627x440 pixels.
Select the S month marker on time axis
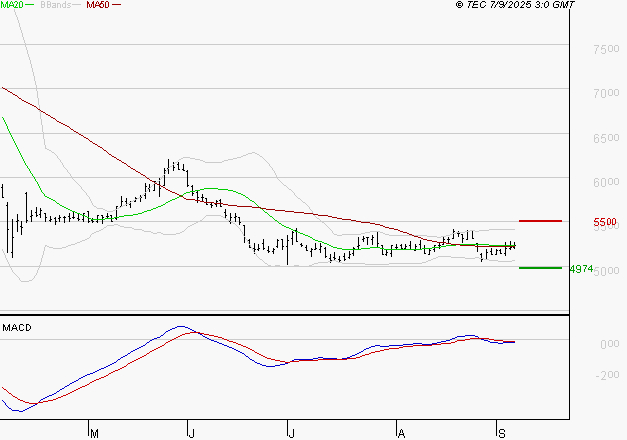pyautogui.click(x=500, y=432)
